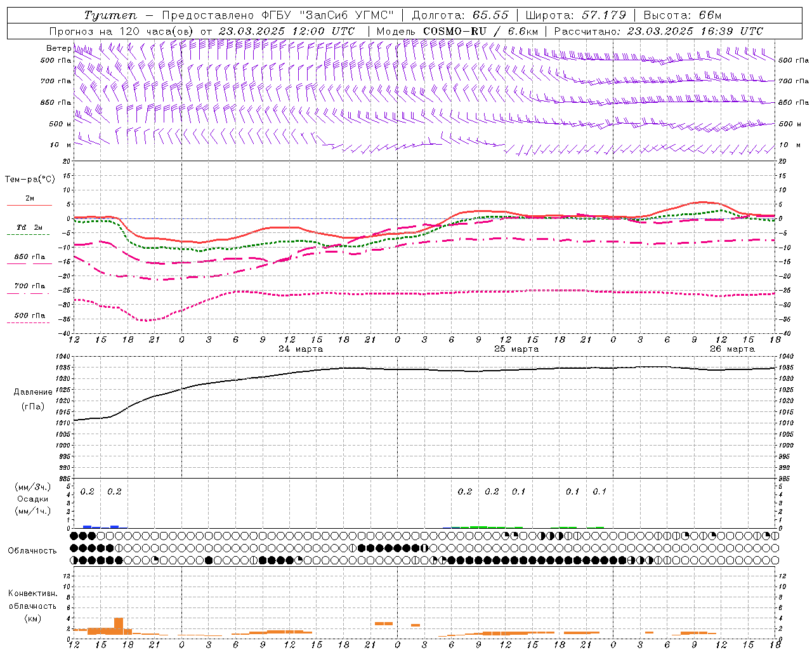This screenshot has height=650, width=812.
Task: Click the 'Высота: 66м' header field
Action: pos(683,15)
